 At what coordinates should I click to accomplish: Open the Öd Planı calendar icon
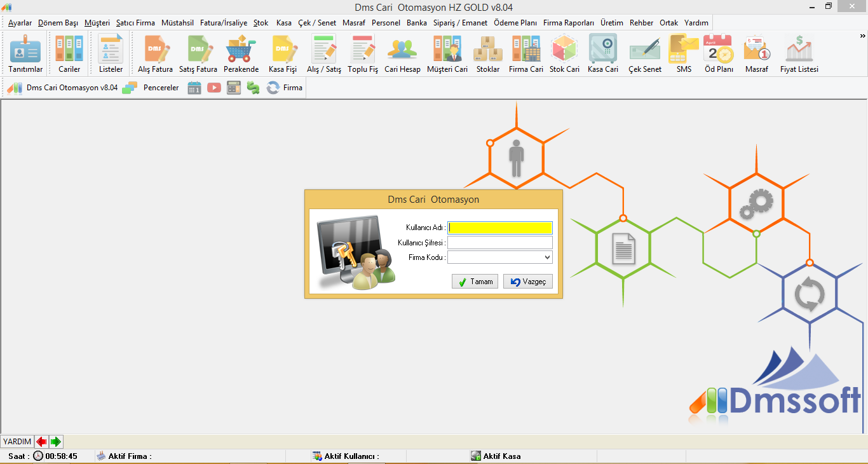click(x=719, y=54)
